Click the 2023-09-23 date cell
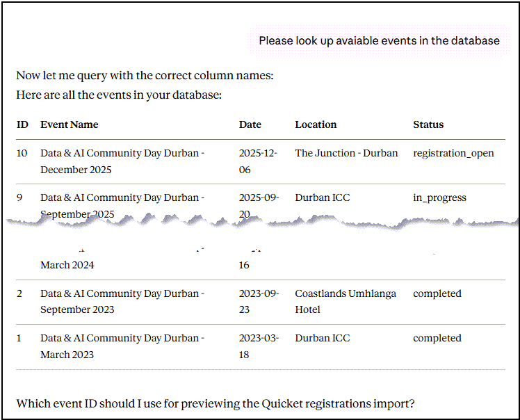Viewport: 520px width, 420px height. (259, 301)
